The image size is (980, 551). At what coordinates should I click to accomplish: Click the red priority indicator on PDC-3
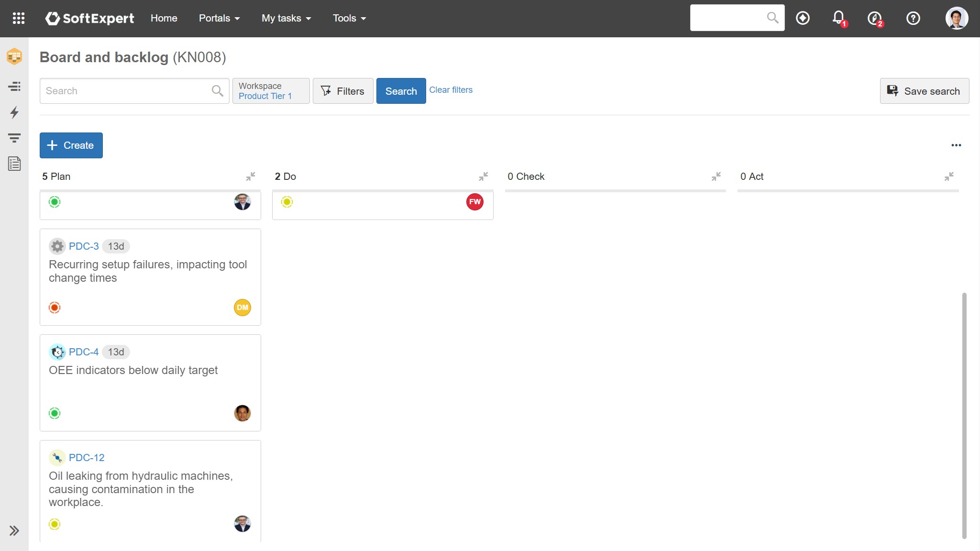click(x=55, y=308)
